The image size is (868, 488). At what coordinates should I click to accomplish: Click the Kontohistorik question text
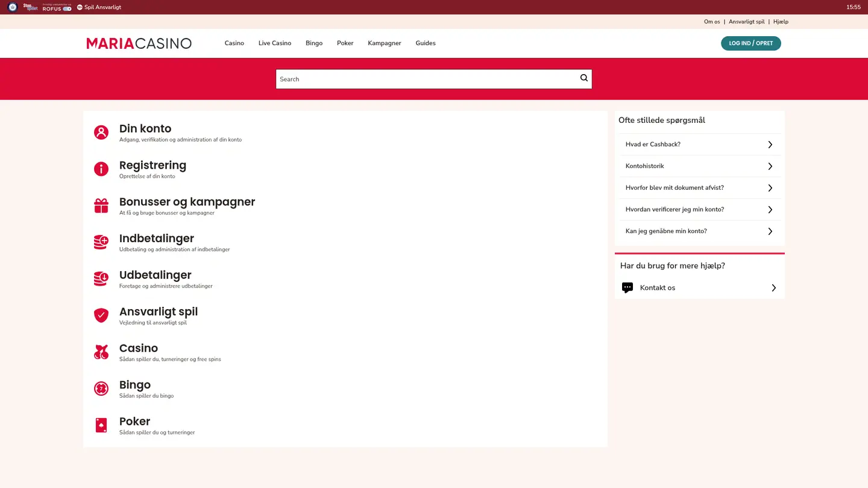point(644,166)
